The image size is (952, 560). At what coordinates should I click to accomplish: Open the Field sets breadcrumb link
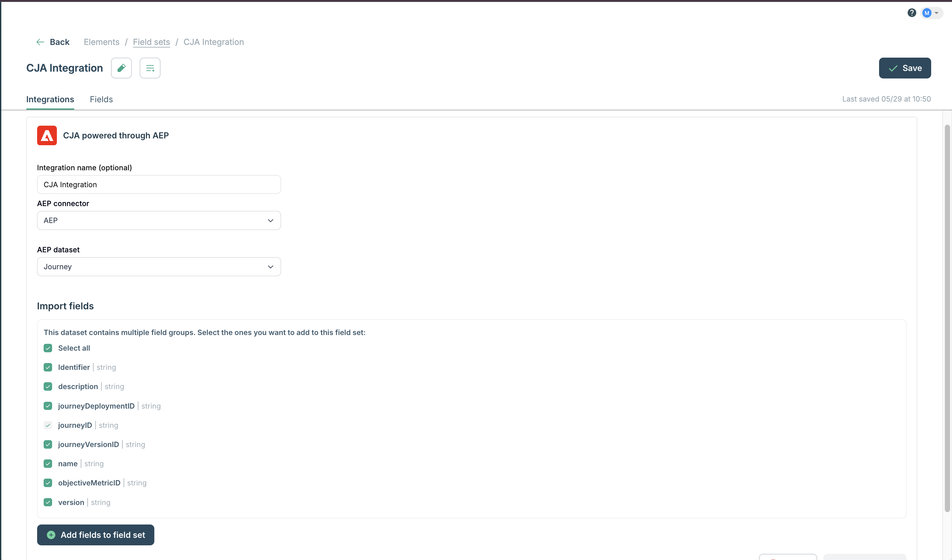(x=151, y=42)
